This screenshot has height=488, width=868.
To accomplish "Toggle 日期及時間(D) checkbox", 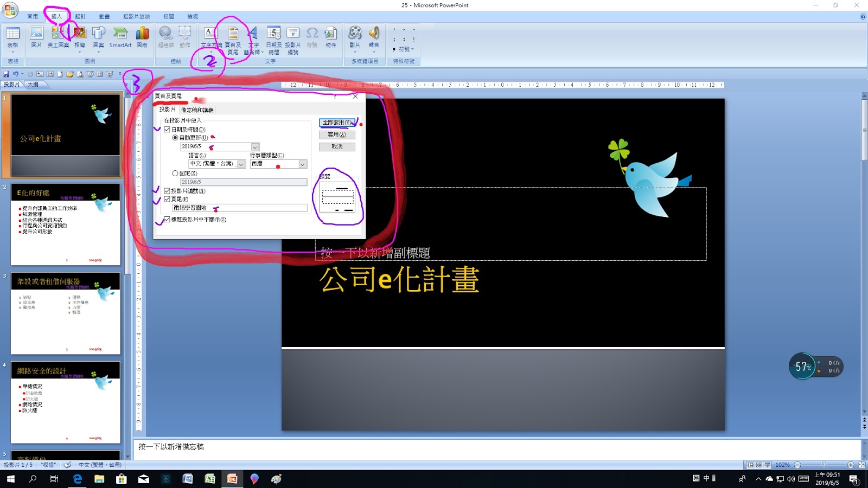I will click(x=167, y=130).
